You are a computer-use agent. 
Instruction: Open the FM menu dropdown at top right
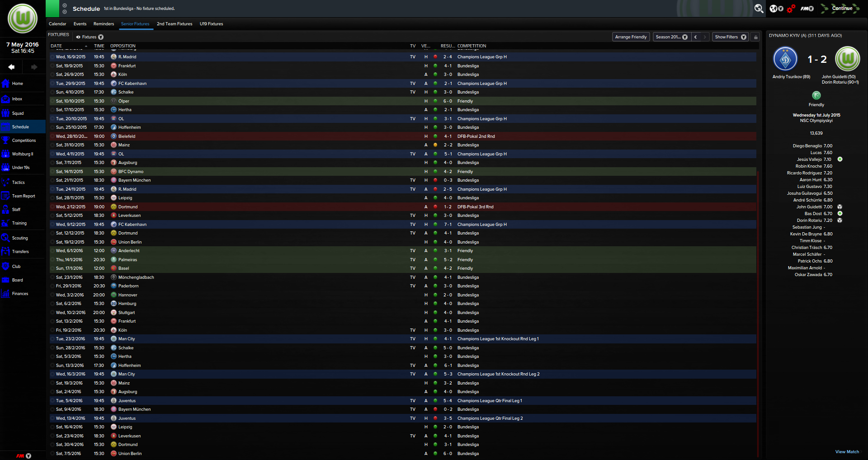(807, 8)
